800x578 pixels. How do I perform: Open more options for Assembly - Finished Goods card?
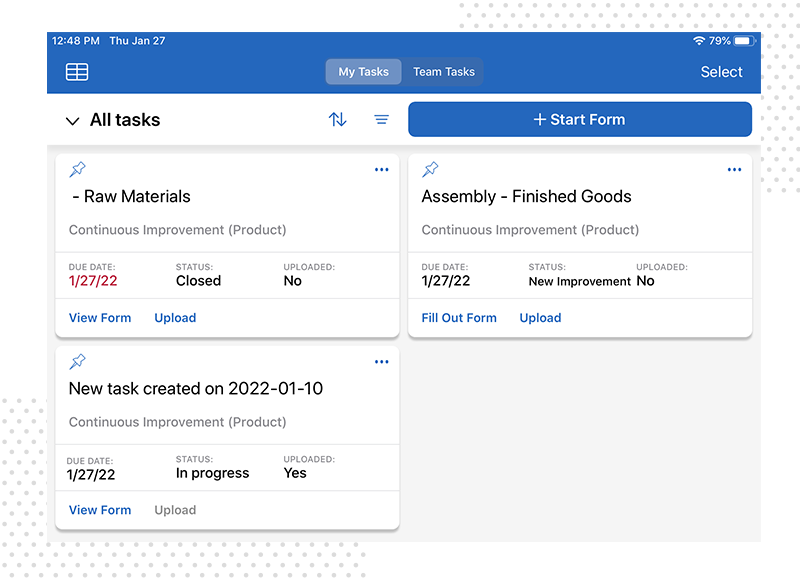734,169
